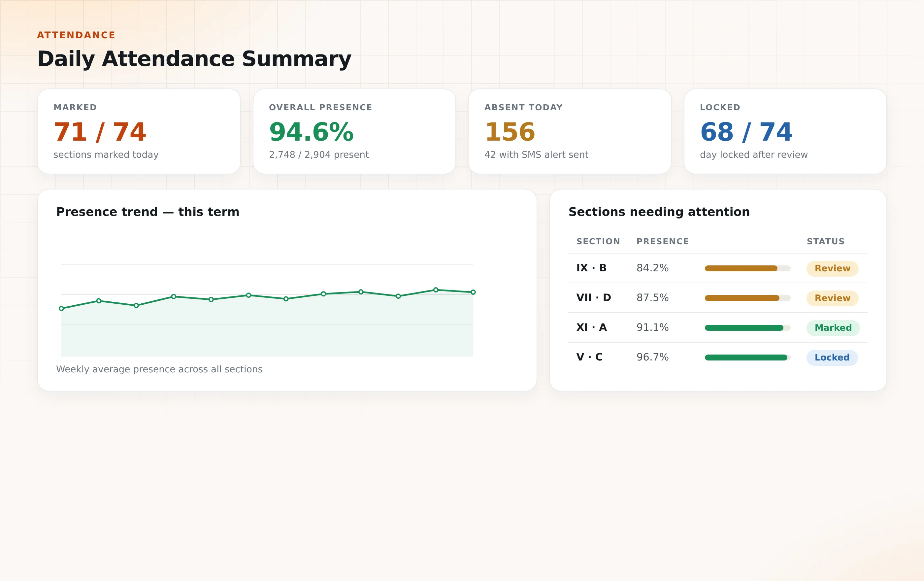924x581 pixels.
Task: Click the 87.5% presence value
Action: pos(652,298)
